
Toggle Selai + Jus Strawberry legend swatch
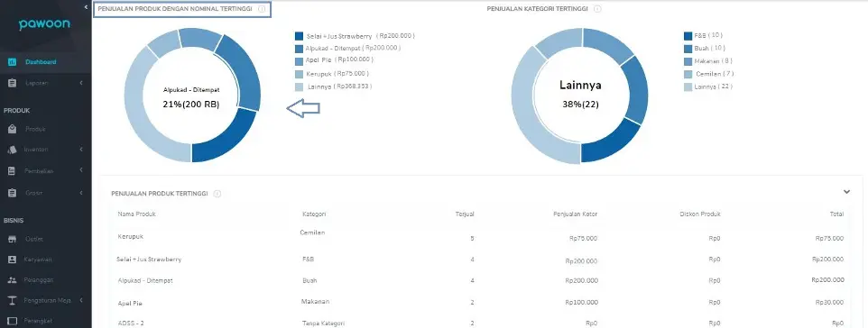coord(299,36)
